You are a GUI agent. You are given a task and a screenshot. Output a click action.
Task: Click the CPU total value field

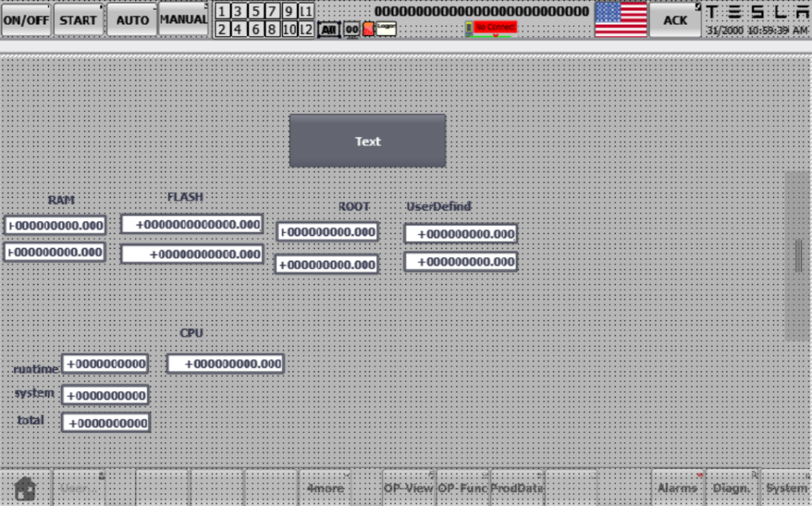106,423
